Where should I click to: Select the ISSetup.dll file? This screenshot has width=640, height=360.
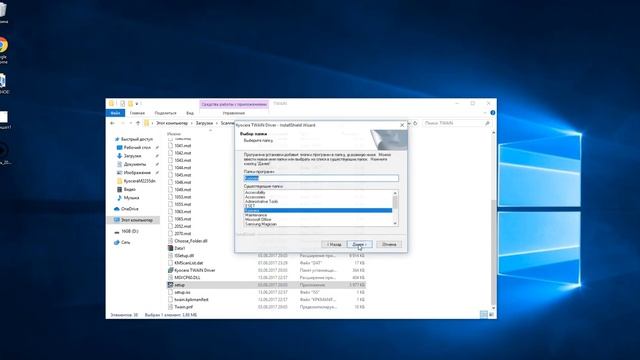184,256
